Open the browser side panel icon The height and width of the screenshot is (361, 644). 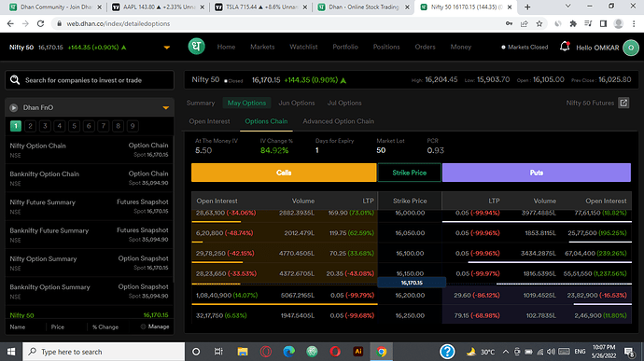pos(603,24)
